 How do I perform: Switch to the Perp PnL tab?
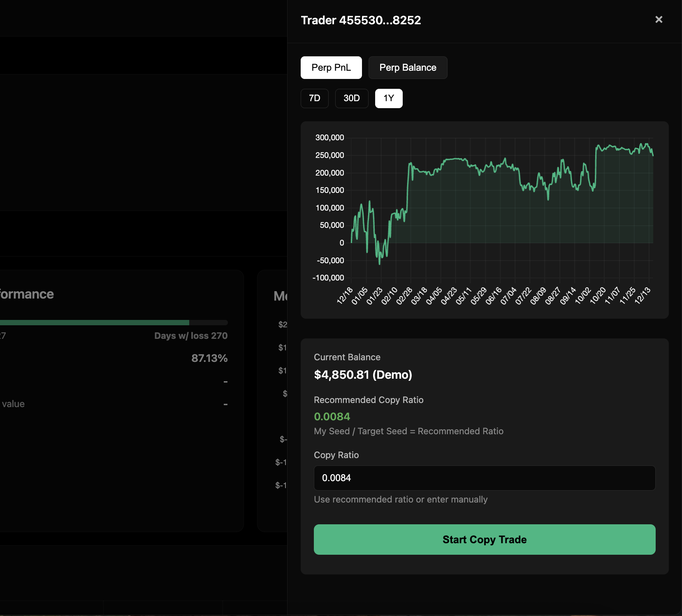tap(331, 67)
